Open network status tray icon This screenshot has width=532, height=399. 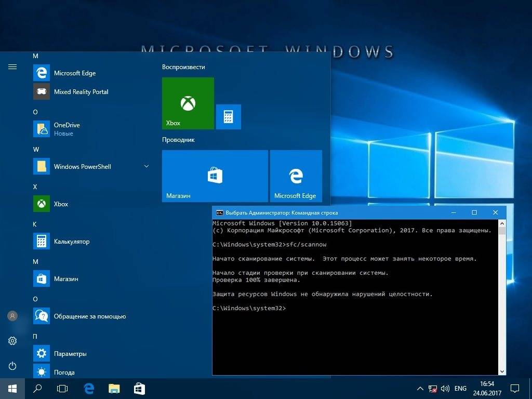coord(433,389)
